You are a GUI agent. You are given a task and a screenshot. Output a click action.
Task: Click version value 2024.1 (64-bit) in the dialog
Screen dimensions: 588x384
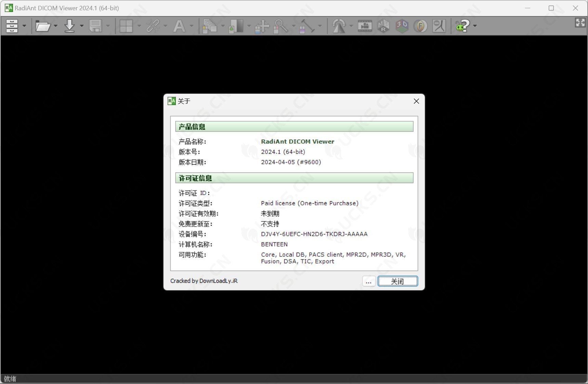(283, 152)
